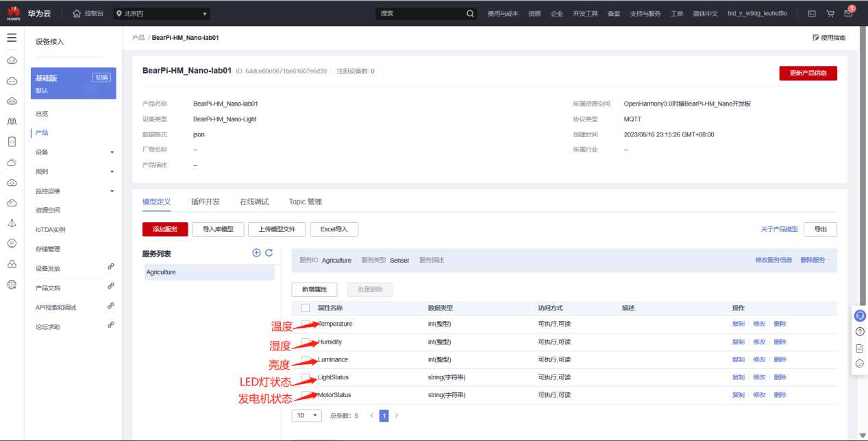
Task: Open the 使用指南 usage guide
Action: [829, 38]
